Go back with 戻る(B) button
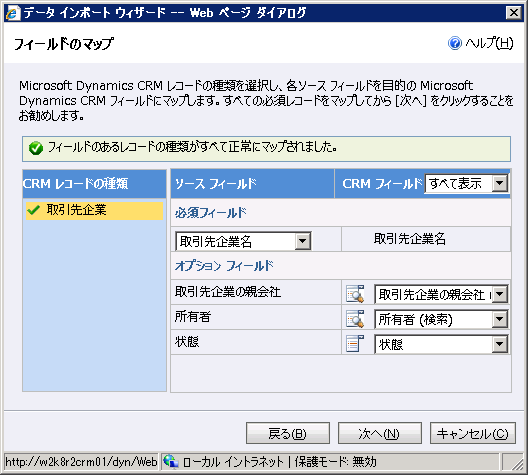The height and width of the screenshot is (475, 528). (x=288, y=433)
